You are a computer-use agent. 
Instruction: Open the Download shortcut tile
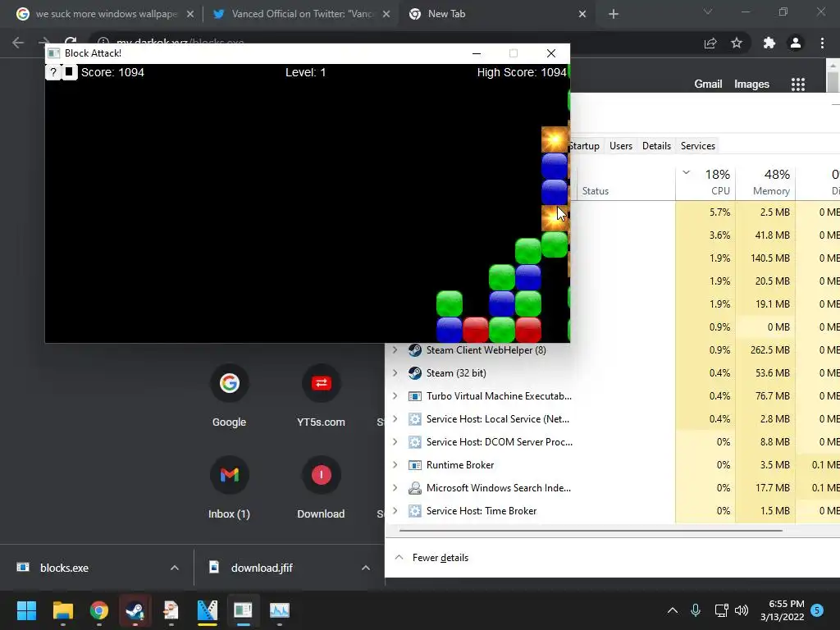coord(321,488)
